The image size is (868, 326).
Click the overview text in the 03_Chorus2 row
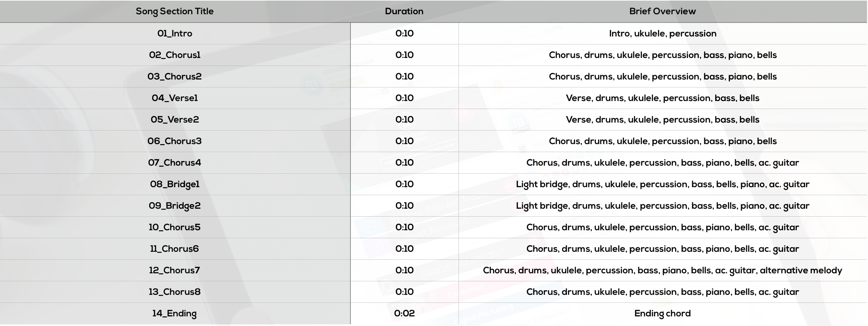pyautogui.click(x=662, y=77)
